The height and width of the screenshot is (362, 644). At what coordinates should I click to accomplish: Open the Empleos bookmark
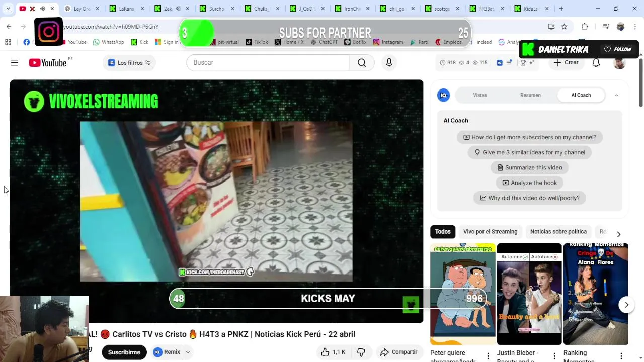tap(448, 42)
